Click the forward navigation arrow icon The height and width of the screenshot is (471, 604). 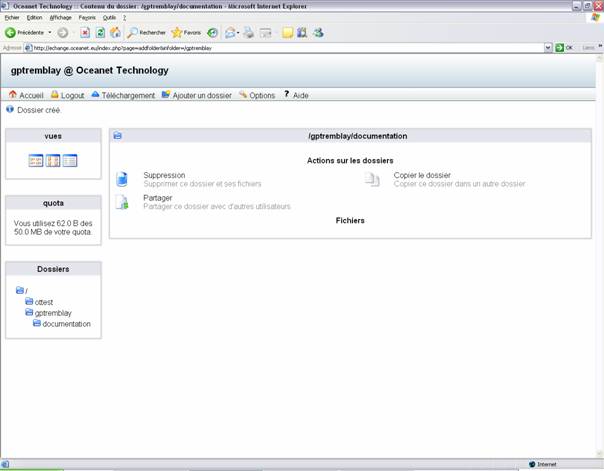(x=63, y=33)
